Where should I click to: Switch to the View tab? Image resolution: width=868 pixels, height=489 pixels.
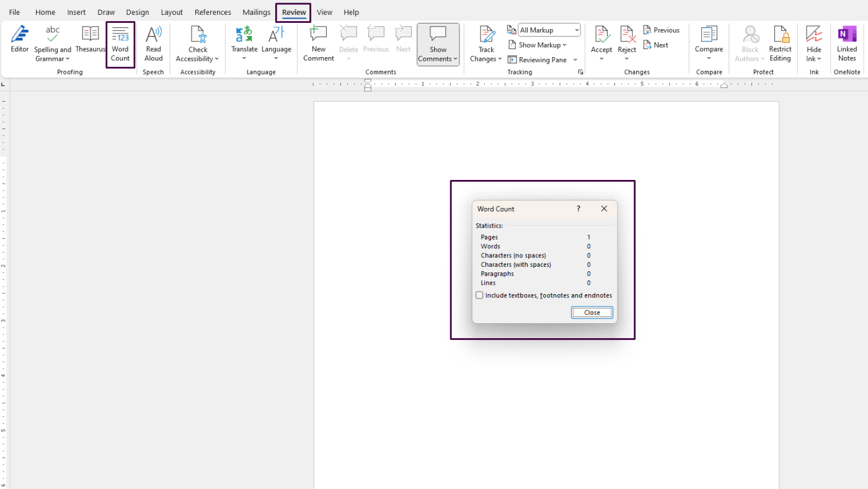click(324, 12)
